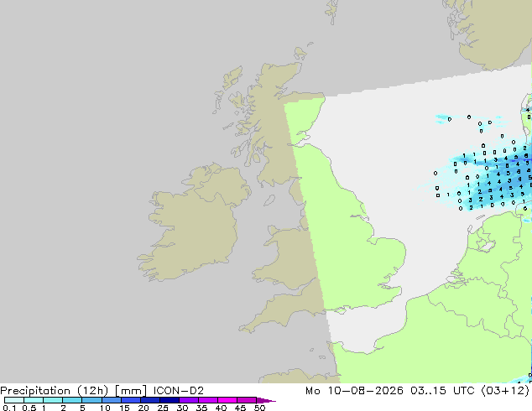Click the Precipitation (12h) title text

55,391
